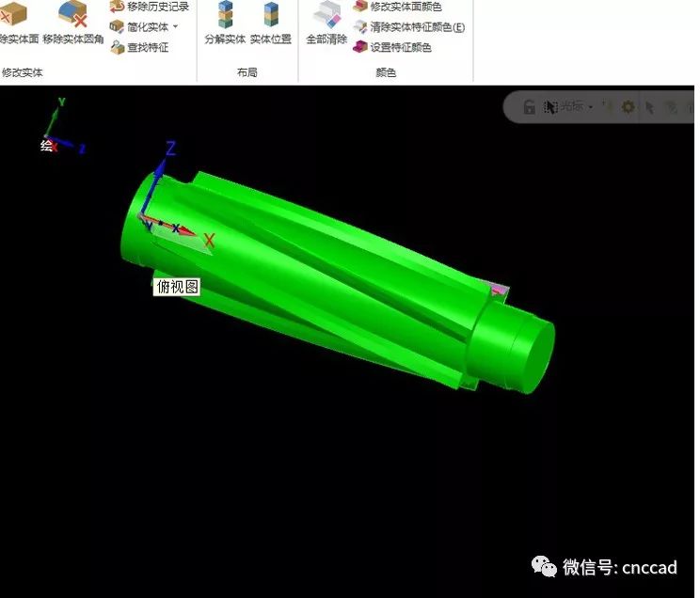Click the 颜色 group label
This screenshot has width=700, height=598.
tap(386, 72)
